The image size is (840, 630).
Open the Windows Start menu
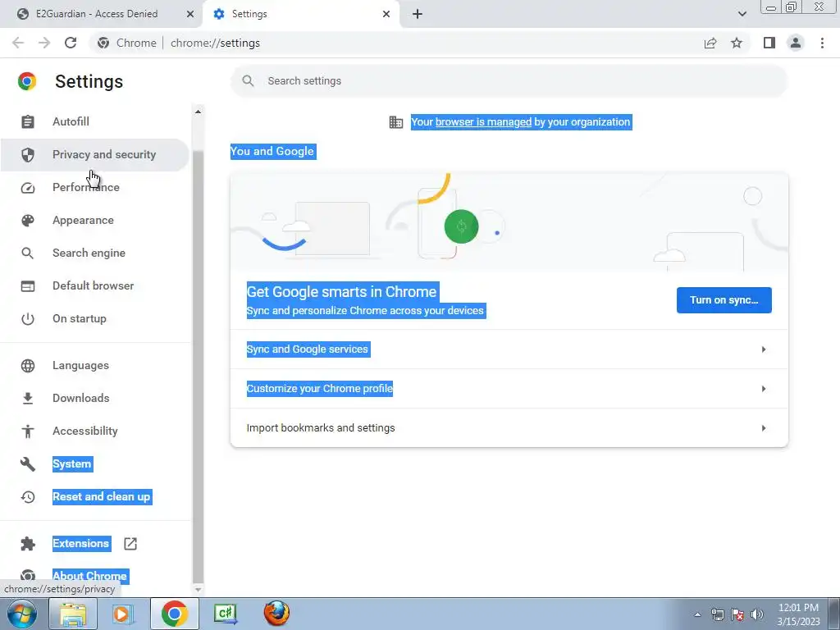[22, 614]
